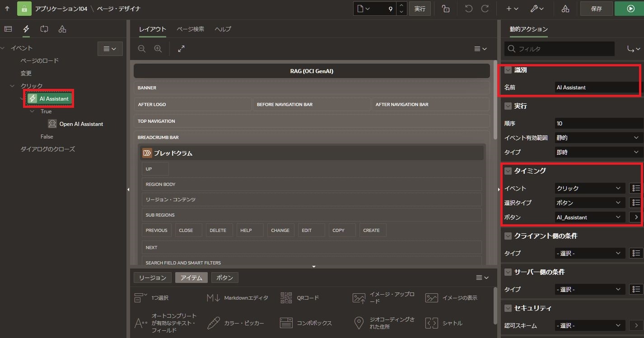The height and width of the screenshot is (338, 644).
Task: Open the Processing tab icon
Action: [x=44, y=29]
